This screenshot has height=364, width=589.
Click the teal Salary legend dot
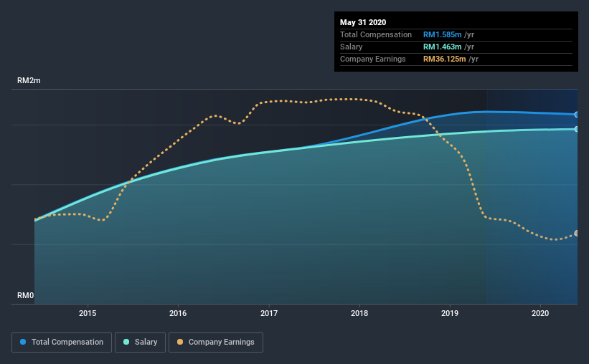coord(126,342)
